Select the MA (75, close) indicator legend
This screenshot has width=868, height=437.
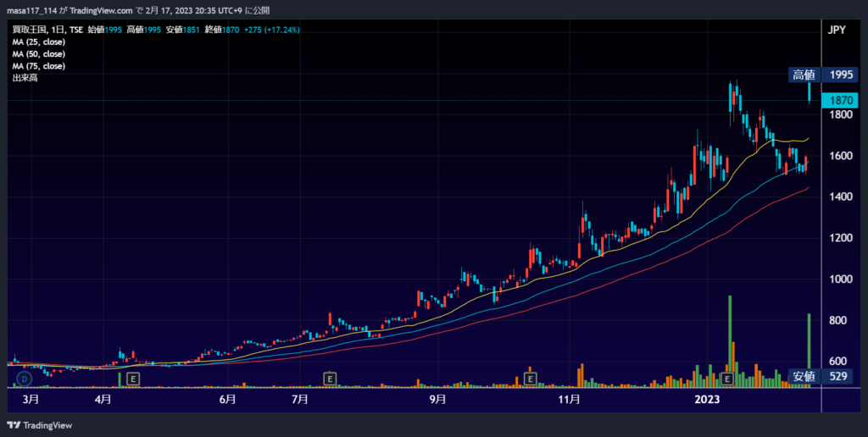pos(39,66)
